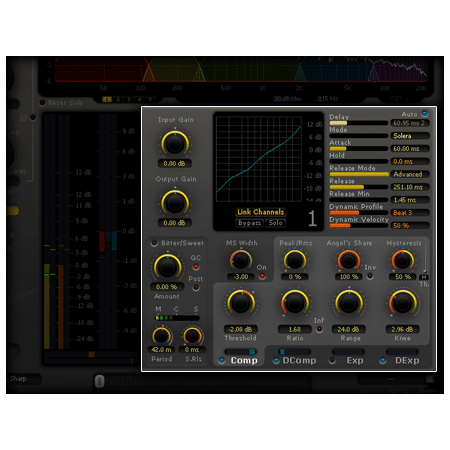Screen dimensions: 450x450
Task: Click the Peak/Rms knob
Action: (295, 261)
